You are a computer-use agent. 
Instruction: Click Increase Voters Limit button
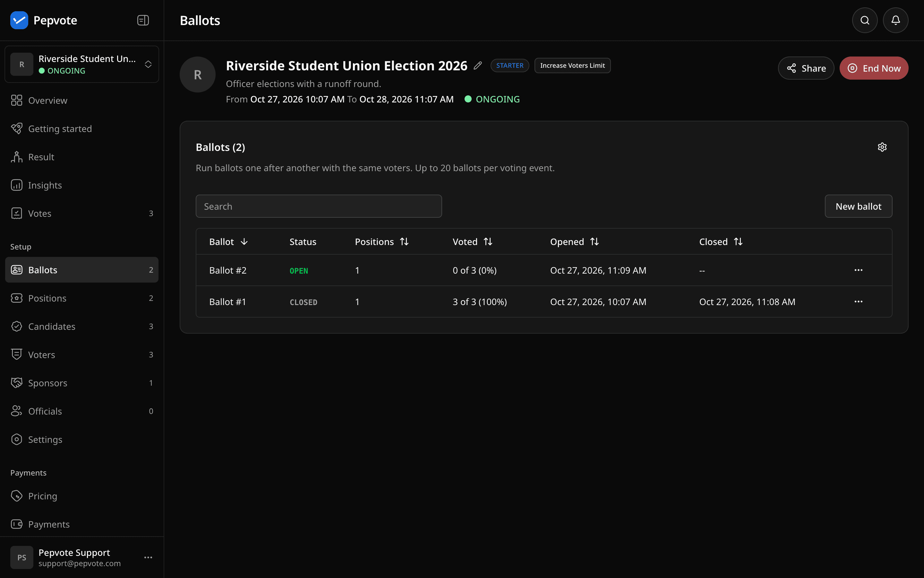572,66
